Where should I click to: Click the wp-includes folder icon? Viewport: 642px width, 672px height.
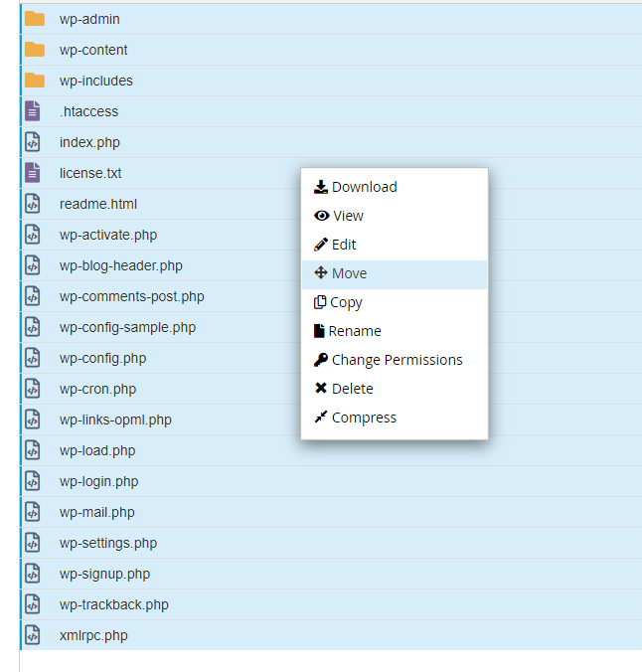[x=34, y=81]
